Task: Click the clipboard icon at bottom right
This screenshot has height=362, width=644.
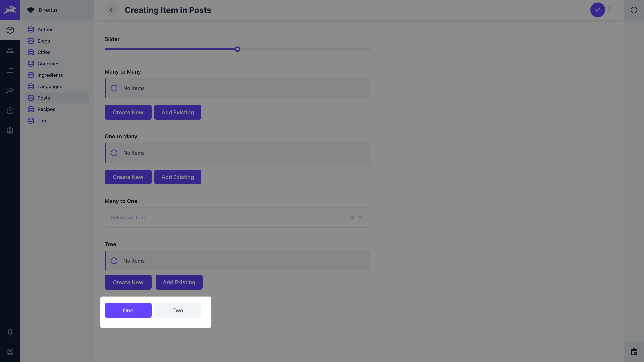Action: pos(634,352)
